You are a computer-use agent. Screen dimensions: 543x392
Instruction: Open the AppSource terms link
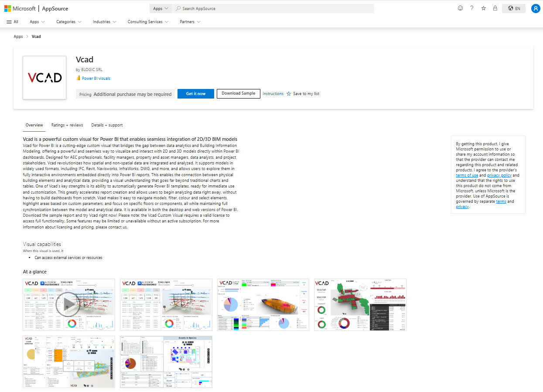point(501,201)
